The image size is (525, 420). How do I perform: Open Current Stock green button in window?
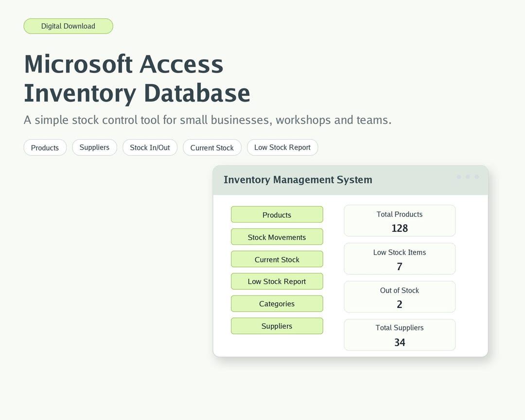tap(277, 259)
